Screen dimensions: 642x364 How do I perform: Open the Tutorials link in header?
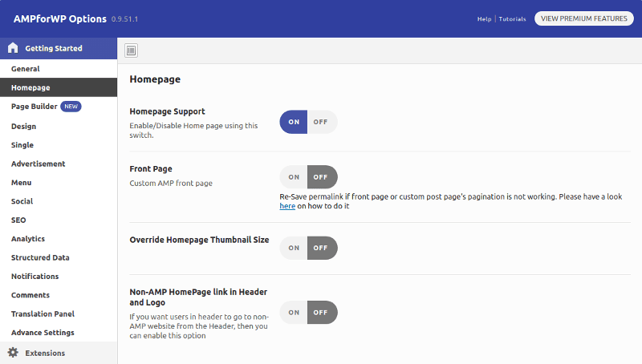pos(512,18)
